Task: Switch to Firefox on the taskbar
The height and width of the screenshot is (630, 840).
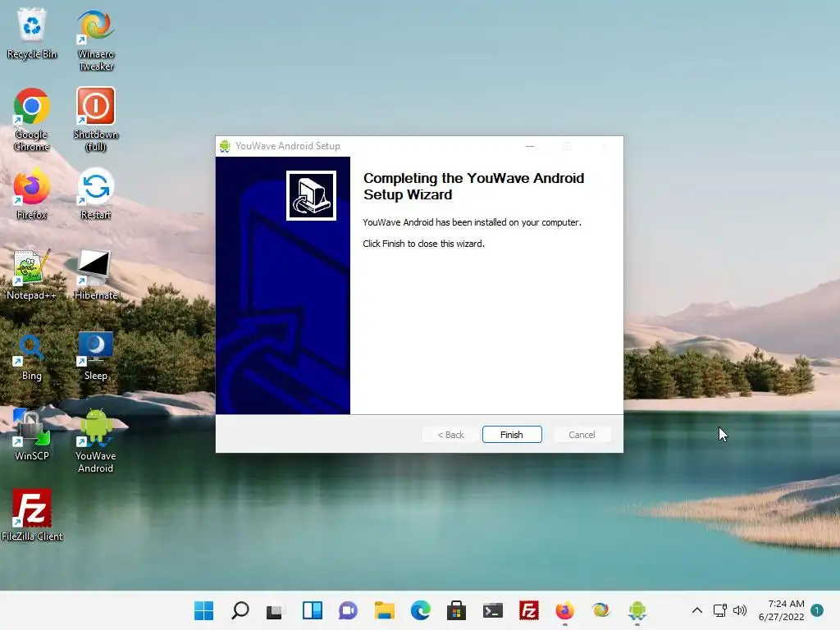Action: tap(564, 610)
